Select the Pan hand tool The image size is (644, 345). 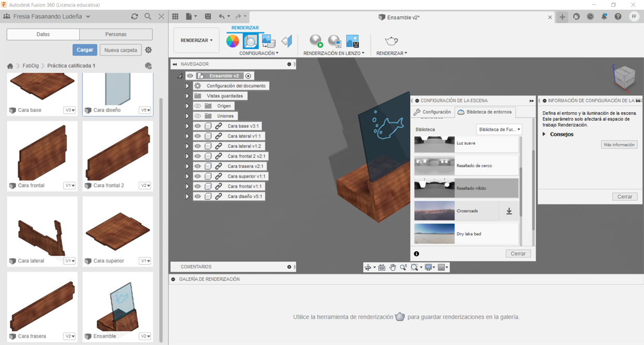click(393, 268)
